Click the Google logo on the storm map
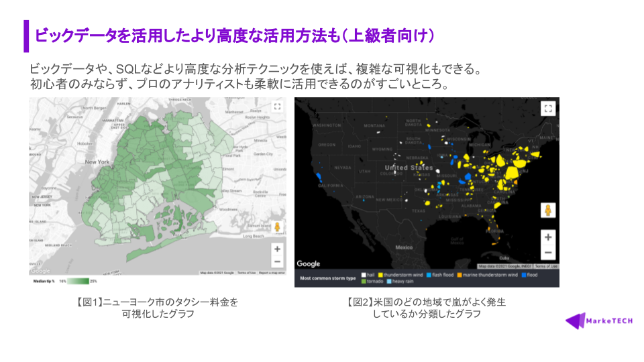Screen dimensions: 644x362 pos(309,263)
